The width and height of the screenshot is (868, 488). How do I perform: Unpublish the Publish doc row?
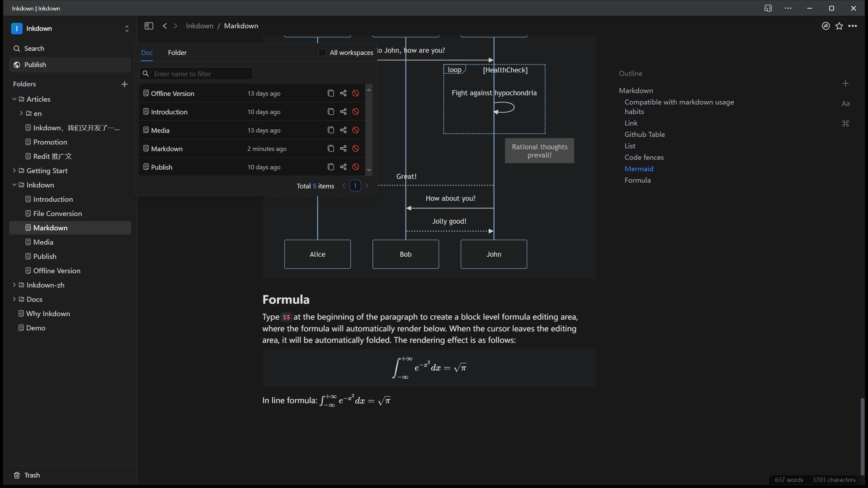pyautogui.click(x=355, y=167)
